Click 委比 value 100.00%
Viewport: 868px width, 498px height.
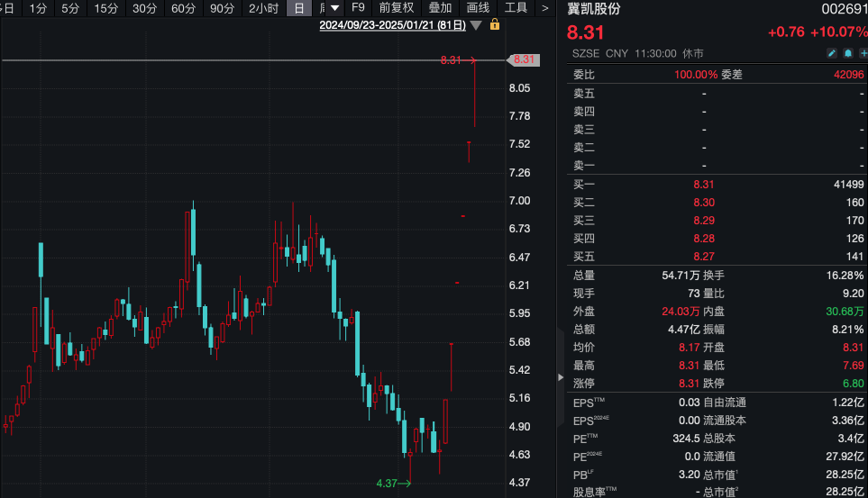click(x=696, y=75)
